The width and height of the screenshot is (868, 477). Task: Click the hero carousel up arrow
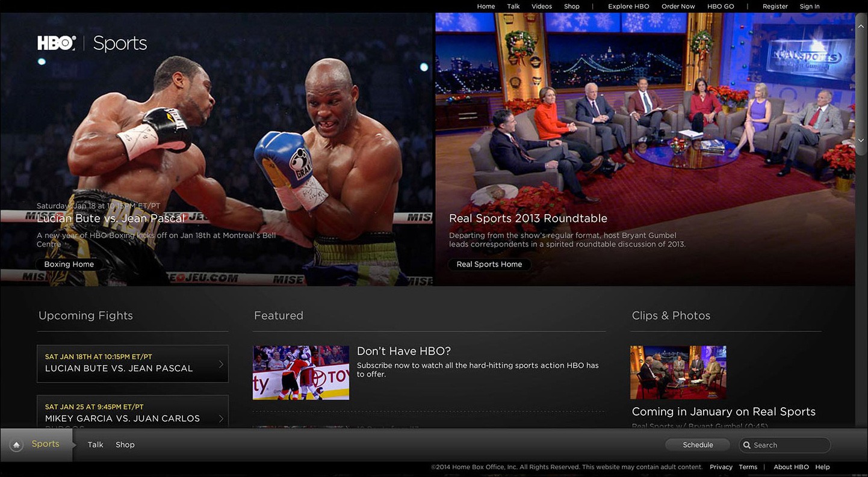coord(861,25)
